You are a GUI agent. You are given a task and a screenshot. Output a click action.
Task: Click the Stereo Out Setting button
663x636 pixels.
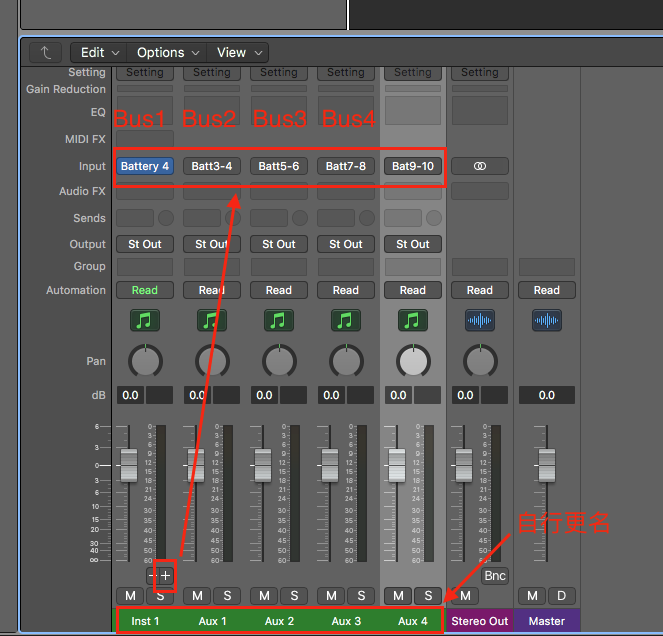pyautogui.click(x=480, y=73)
